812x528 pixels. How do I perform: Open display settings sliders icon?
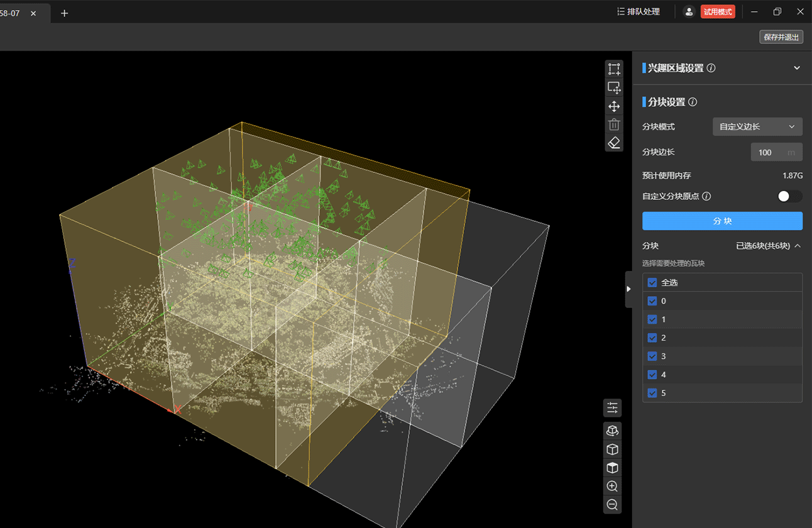(612, 408)
